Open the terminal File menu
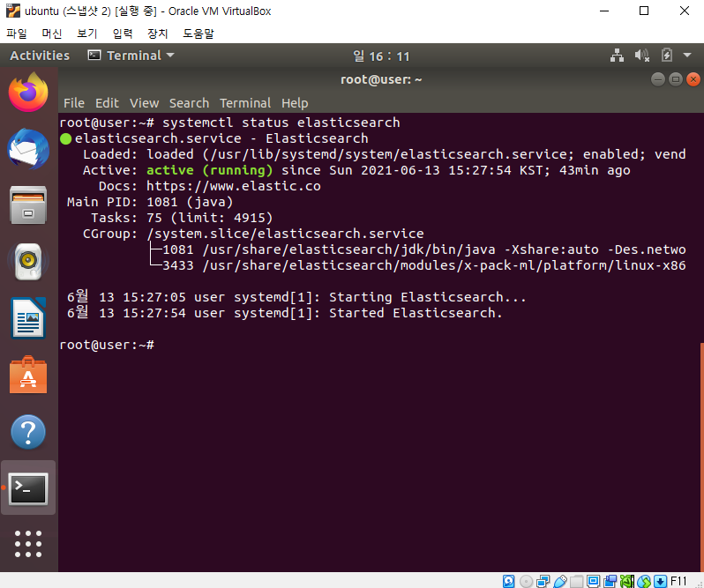The height and width of the screenshot is (588, 704). [74, 103]
